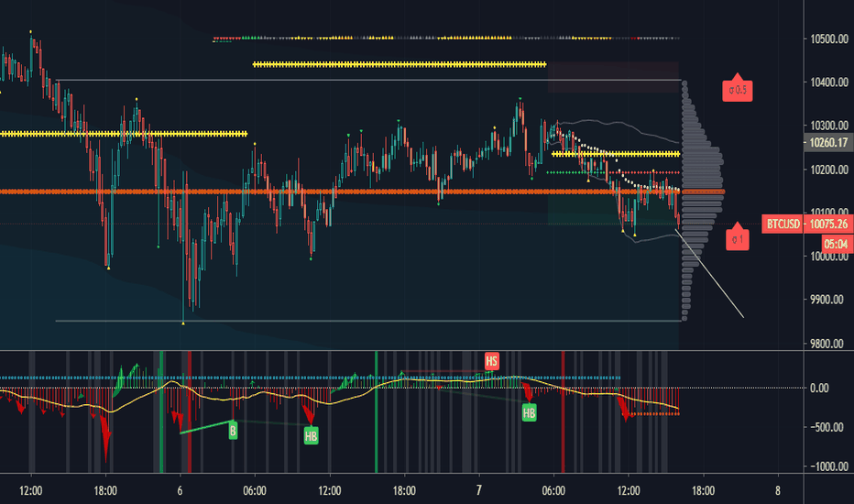Click the date 8 time axis label

778,490
